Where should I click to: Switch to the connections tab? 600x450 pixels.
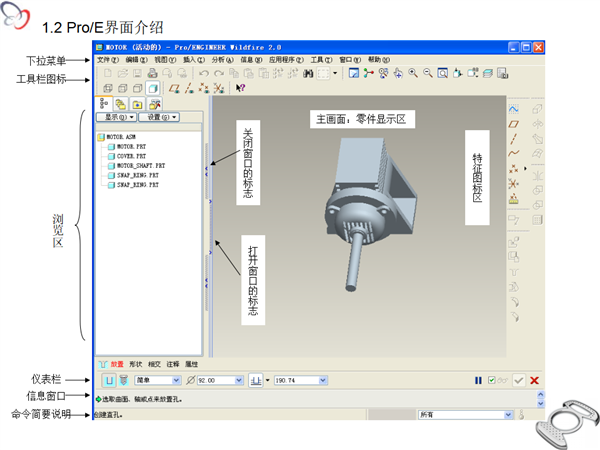pyautogui.click(x=155, y=104)
